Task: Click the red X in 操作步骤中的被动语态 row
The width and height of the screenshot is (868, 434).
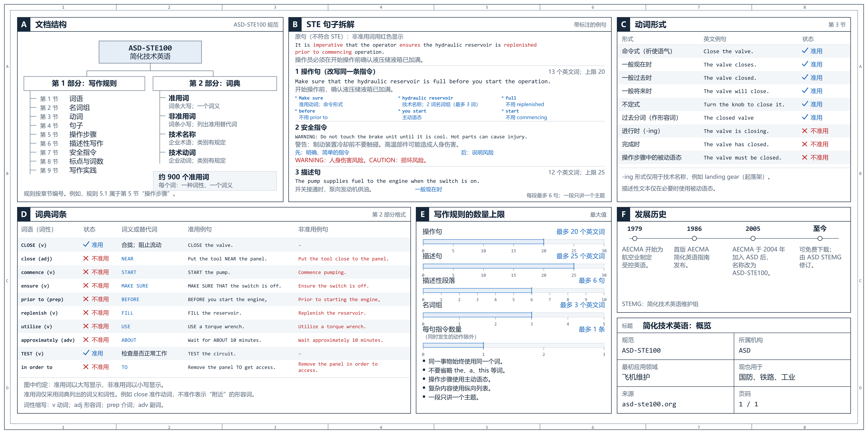Action: (x=805, y=157)
